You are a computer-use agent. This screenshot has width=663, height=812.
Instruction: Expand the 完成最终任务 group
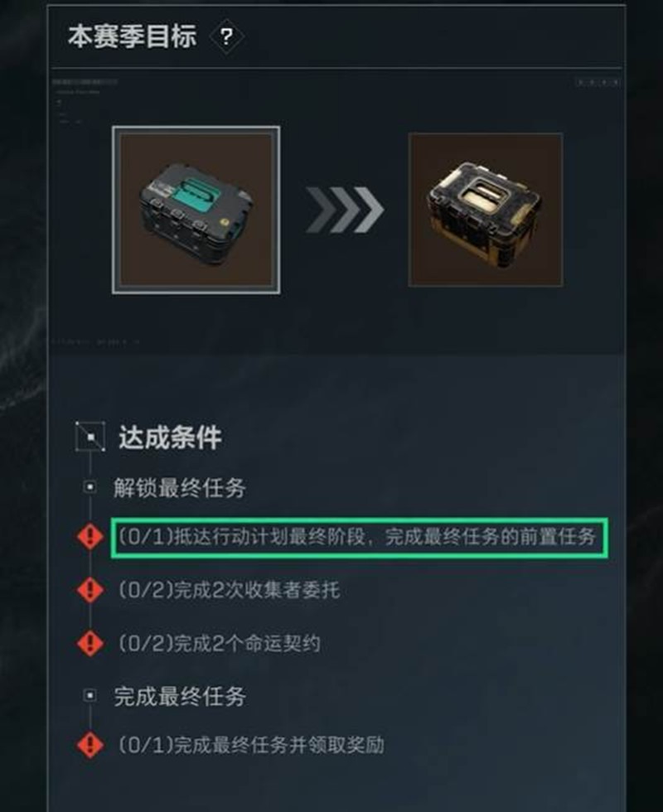pos(179,696)
